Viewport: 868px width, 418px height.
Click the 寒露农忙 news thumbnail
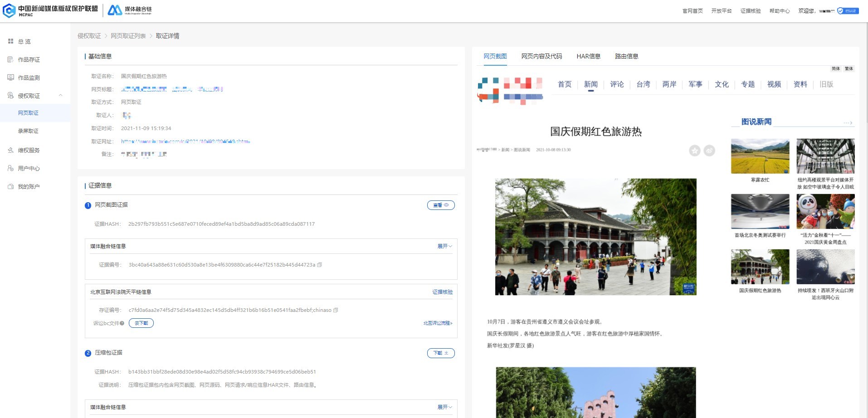pos(760,156)
